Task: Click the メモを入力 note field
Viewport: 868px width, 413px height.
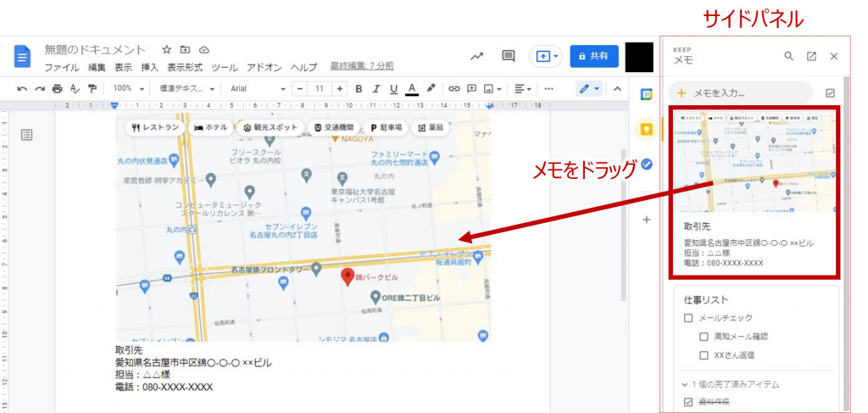Action: [740, 93]
